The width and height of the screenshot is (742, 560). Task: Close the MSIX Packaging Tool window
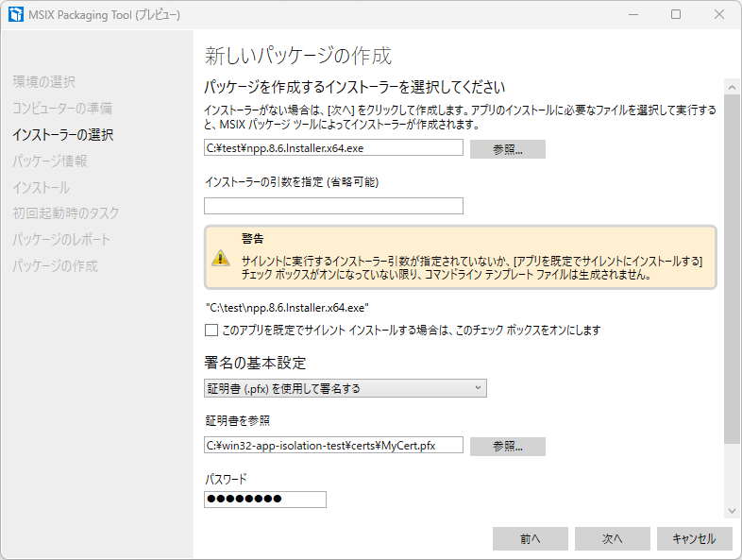720,15
